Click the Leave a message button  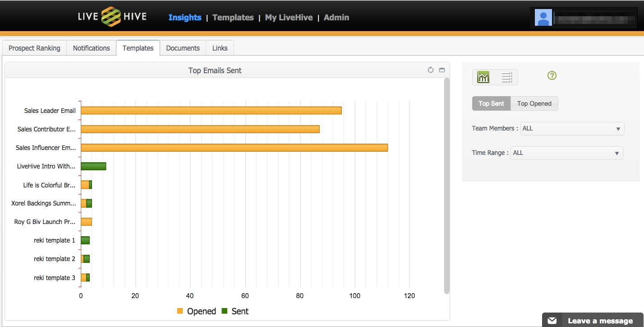600,321
